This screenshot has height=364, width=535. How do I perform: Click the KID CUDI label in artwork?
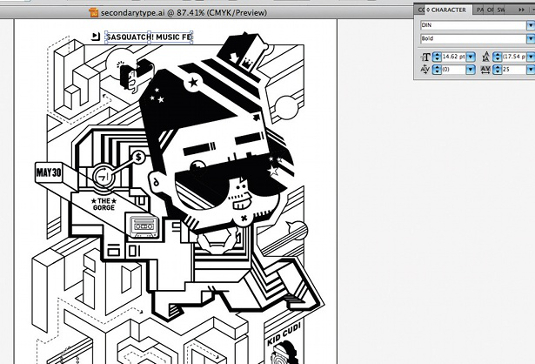coord(284,334)
